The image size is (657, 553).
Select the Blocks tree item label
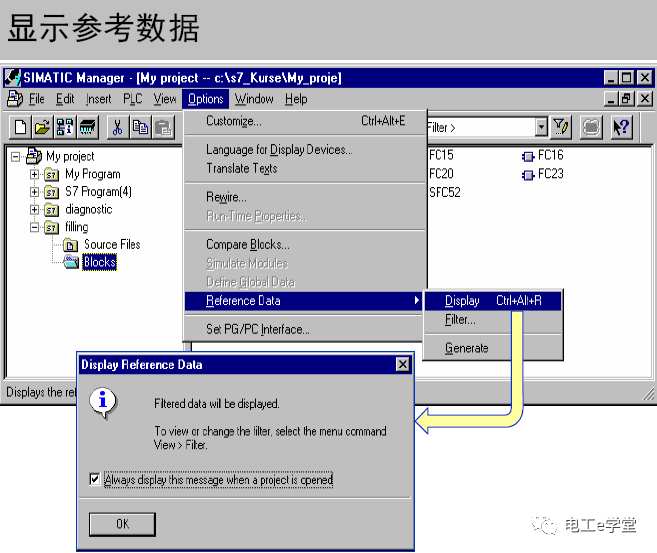99,262
